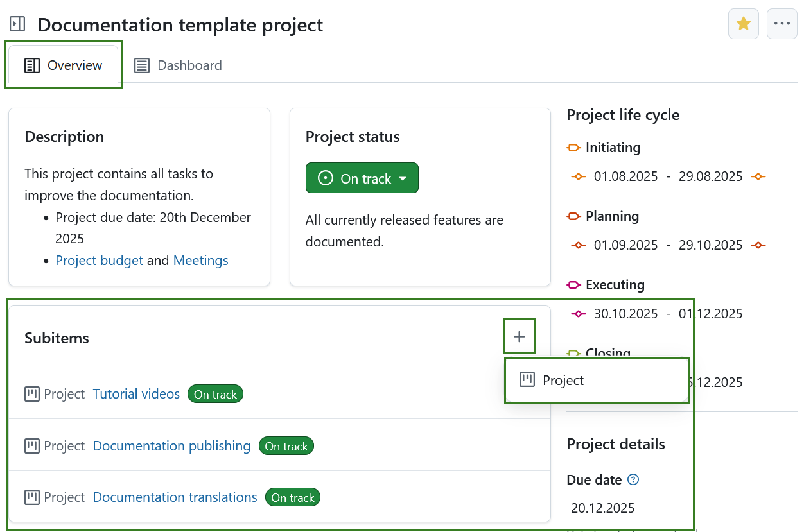Open the Tutorial videos subproject
This screenshot has width=804, height=532.
(136, 393)
